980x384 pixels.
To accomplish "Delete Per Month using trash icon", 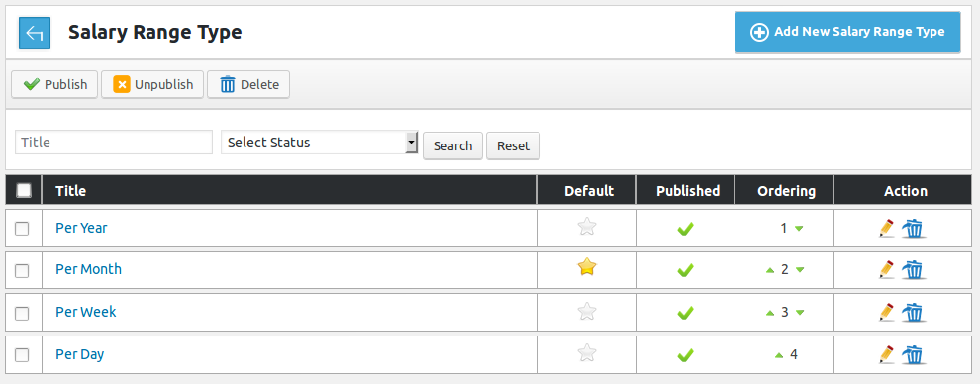I will point(913,270).
